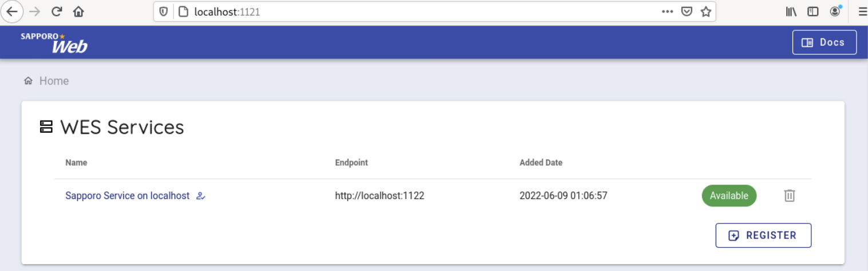Navigate to Home breadcrumb
The height and width of the screenshot is (271, 868).
(54, 81)
